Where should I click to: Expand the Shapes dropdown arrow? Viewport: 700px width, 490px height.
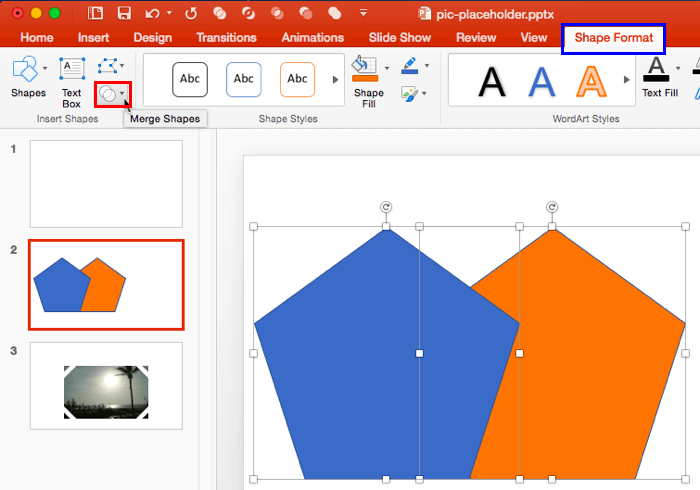pyautogui.click(x=45, y=68)
